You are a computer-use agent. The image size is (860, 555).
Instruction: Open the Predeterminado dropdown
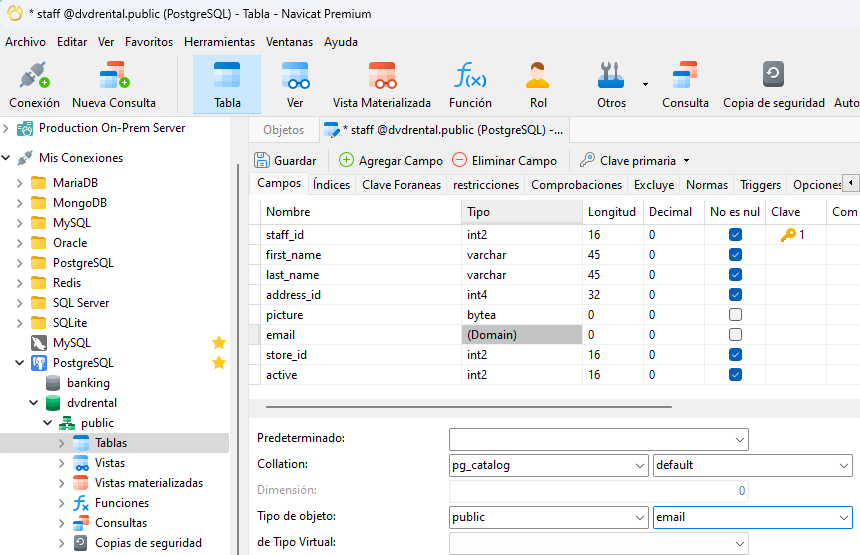point(739,440)
